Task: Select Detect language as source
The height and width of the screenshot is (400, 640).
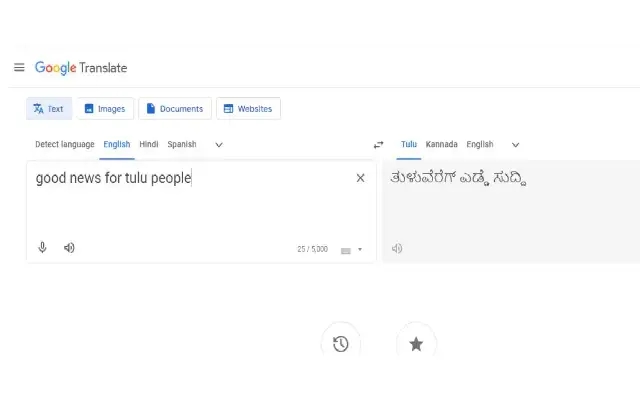Action: point(64,144)
